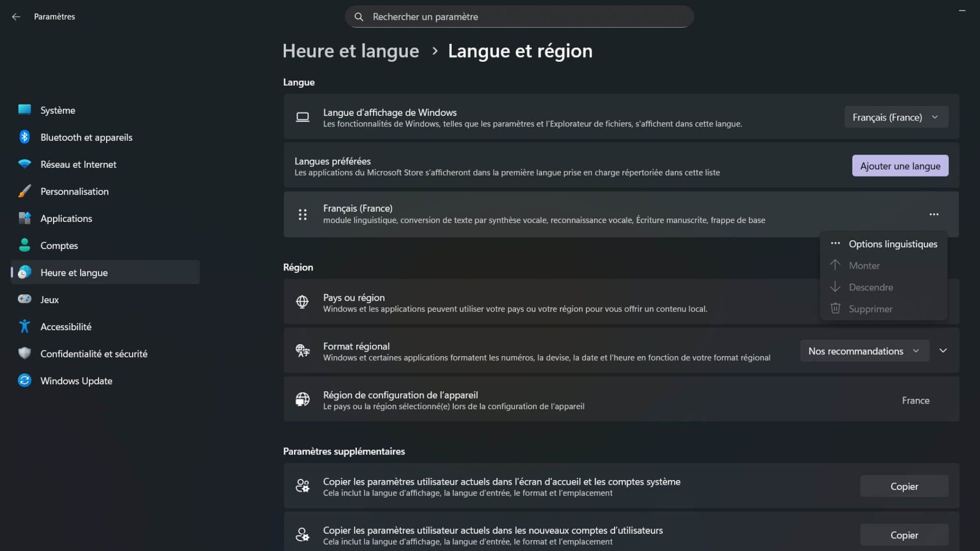Select the Bluetooth et appareils icon
The image size is (980, 551).
(24, 137)
